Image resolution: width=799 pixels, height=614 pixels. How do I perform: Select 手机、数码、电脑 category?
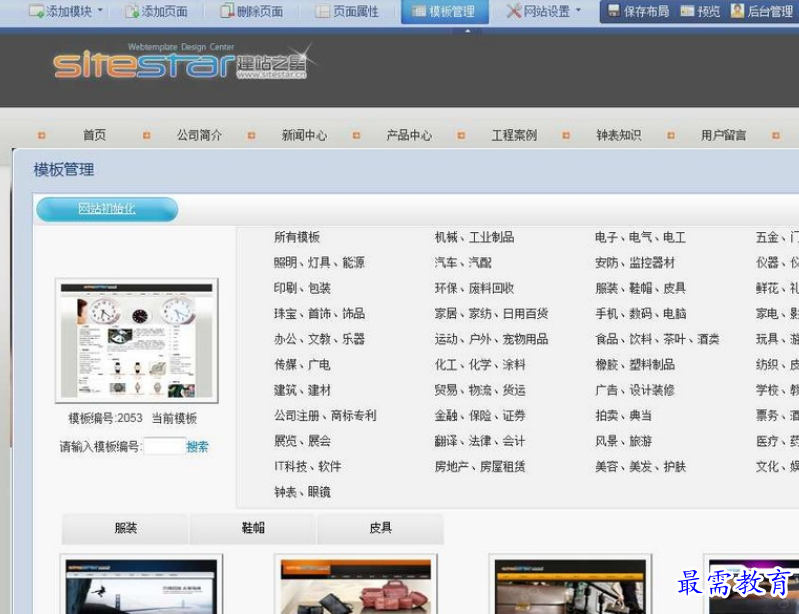641,313
